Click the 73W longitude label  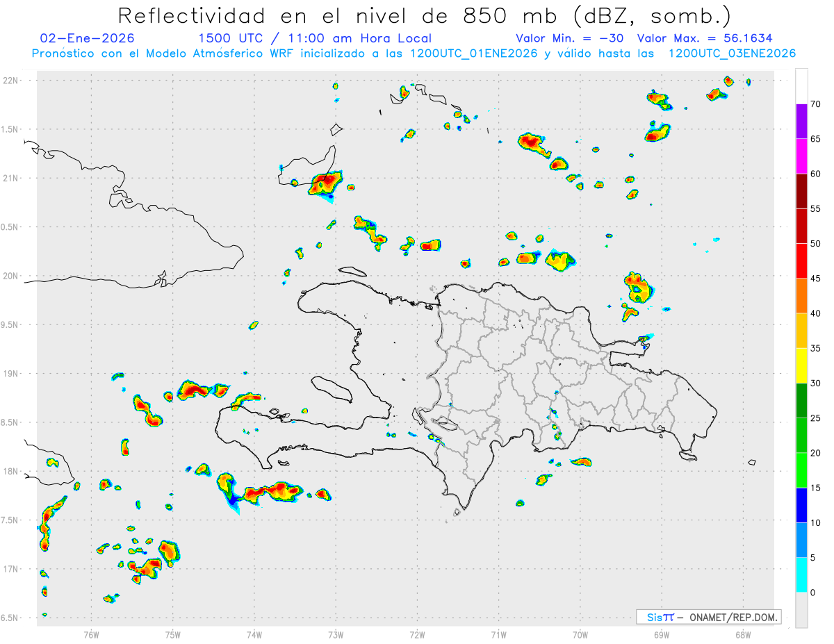click(x=336, y=634)
